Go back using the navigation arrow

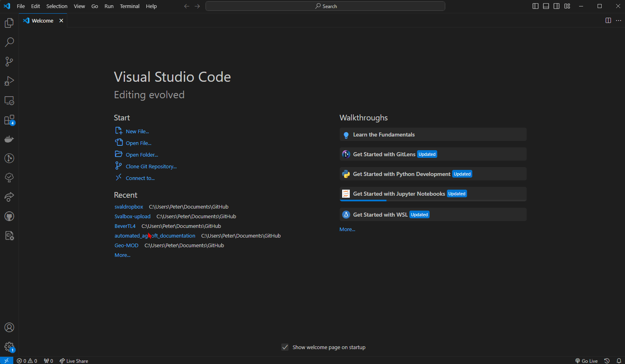187,6
